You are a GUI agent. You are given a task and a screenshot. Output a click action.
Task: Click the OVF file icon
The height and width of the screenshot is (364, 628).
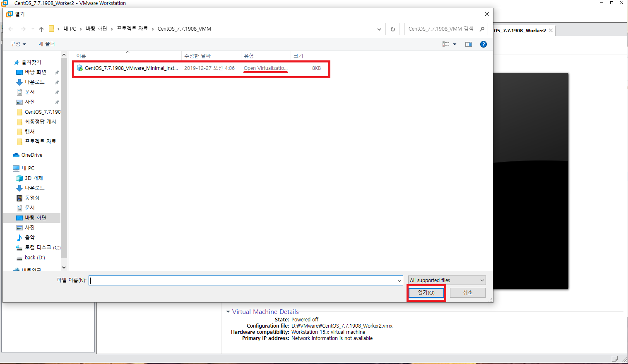80,68
